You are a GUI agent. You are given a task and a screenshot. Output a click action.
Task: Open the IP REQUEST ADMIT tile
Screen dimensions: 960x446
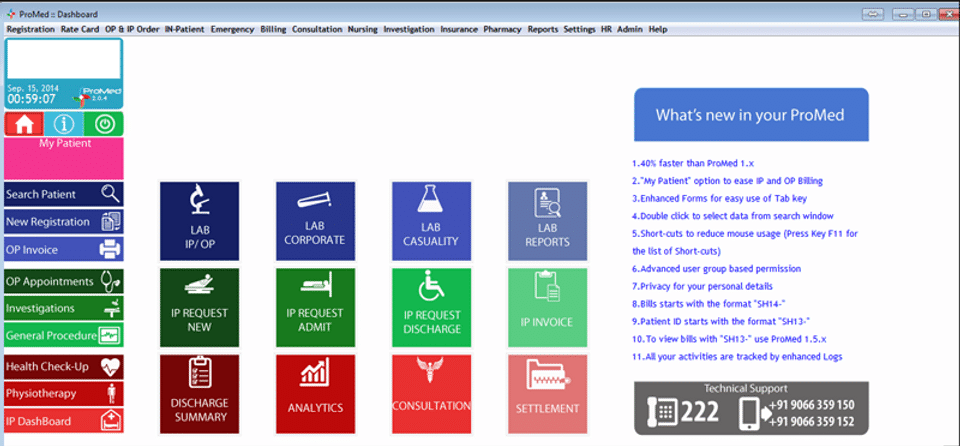click(x=315, y=308)
